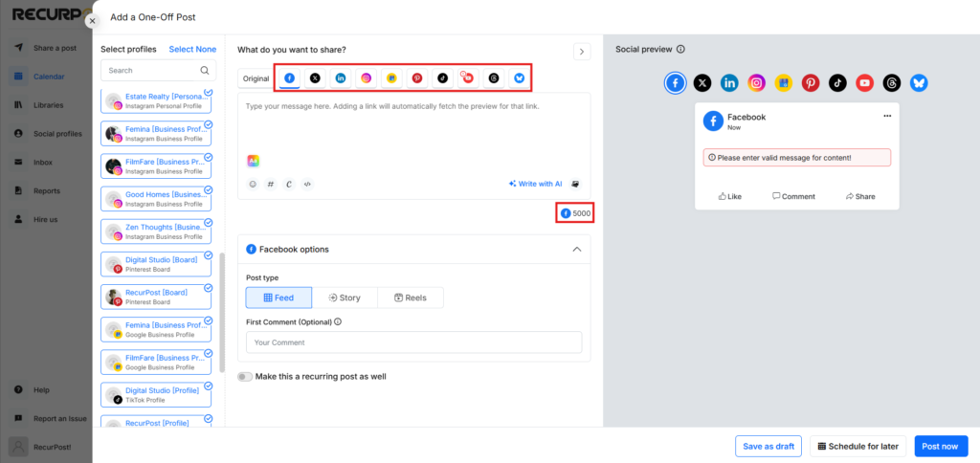
Task: Click the search magnifier in profiles panel
Action: point(205,71)
